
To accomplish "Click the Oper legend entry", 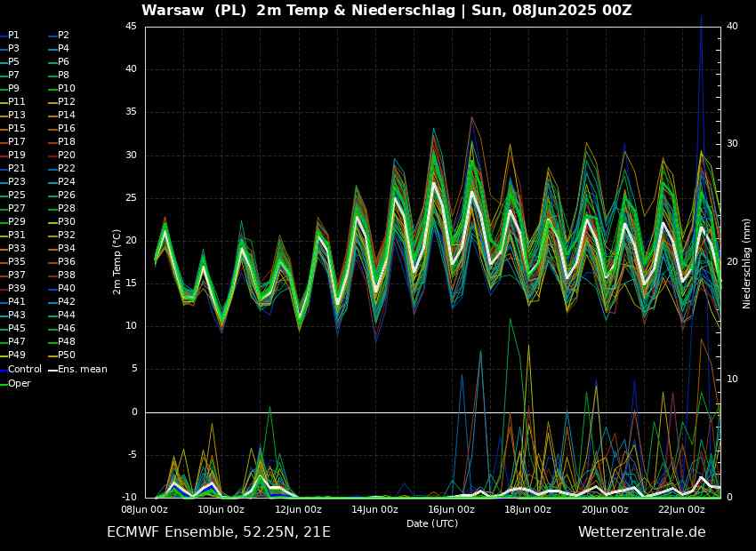I will pos(15,383).
